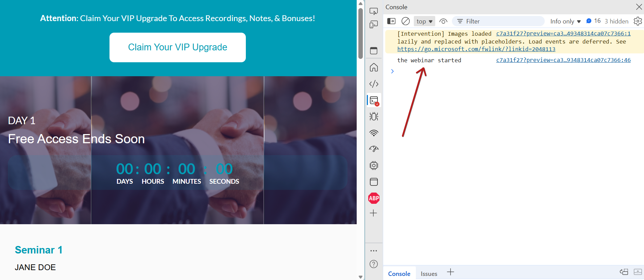Click the Inspect element tool icon

click(x=374, y=12)
